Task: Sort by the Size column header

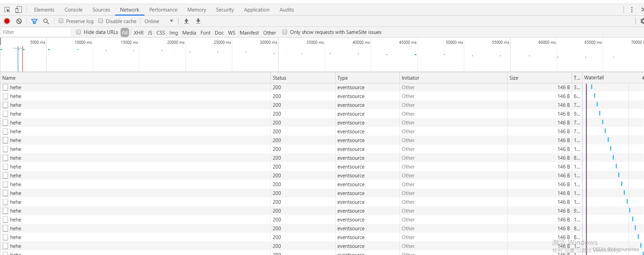Action: (539, 78)
